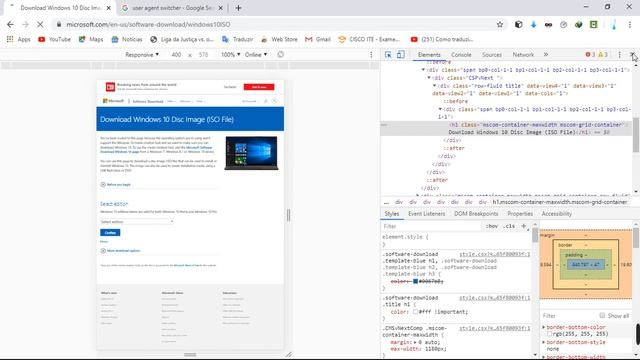640x360 pixels.
Task: Open Chrome three-dot menu
Action: (x=630, y=24)
